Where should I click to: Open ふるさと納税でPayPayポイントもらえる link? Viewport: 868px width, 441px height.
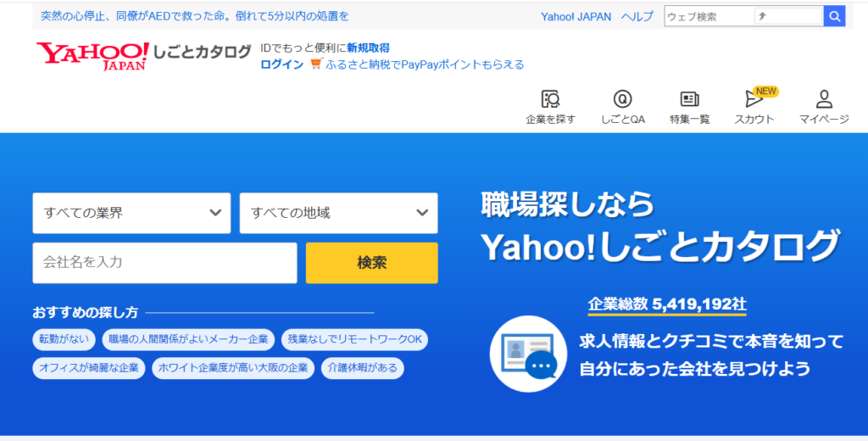[x=425, y=64]
